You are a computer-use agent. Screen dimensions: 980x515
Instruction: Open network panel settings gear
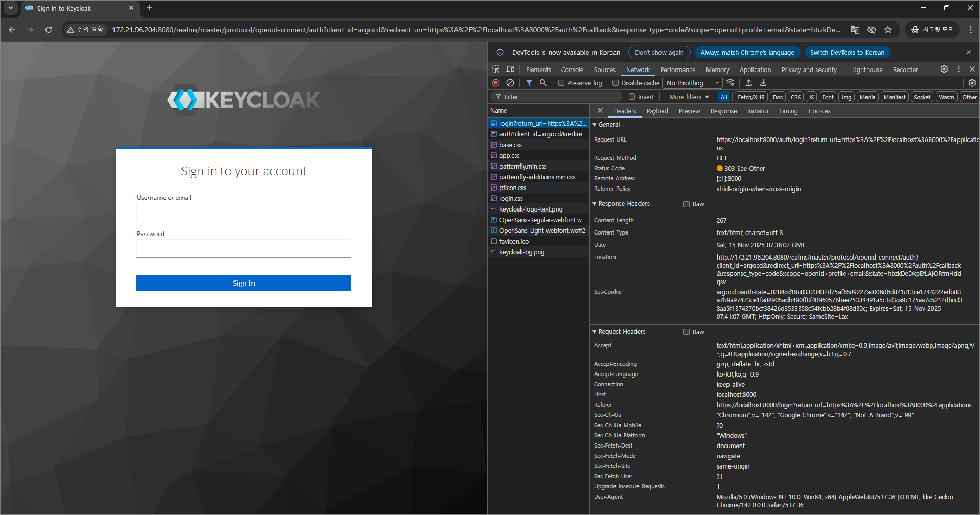972,83
